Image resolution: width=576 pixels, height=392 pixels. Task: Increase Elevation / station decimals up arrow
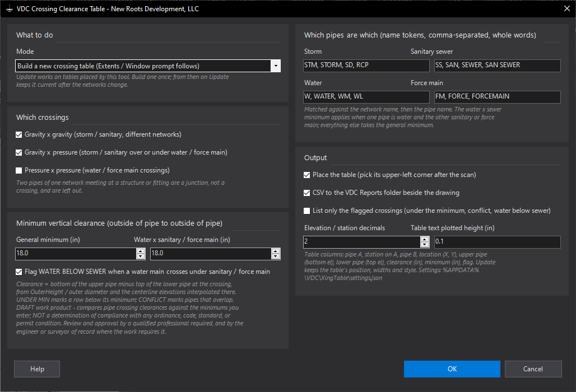pyautogui.click(x=425, y=239)
